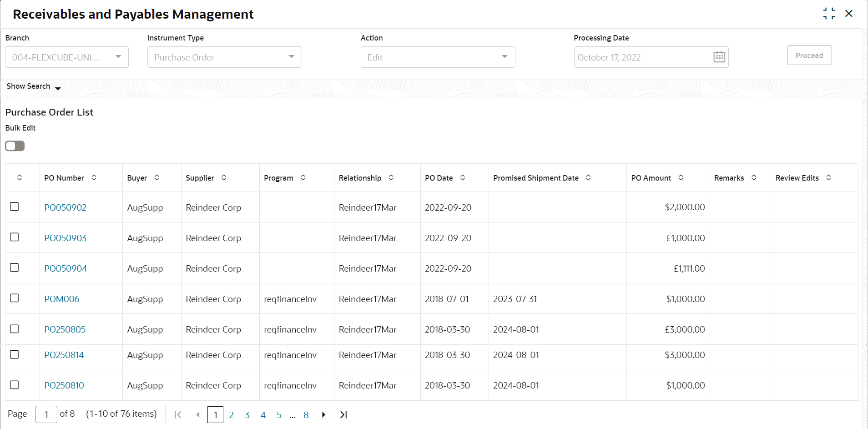Jump to last page of results
The image size is (868, 429).
(x=343, y=414)
